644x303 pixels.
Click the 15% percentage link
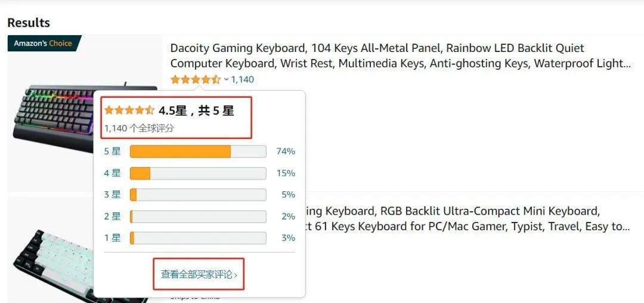coord(286,173)
